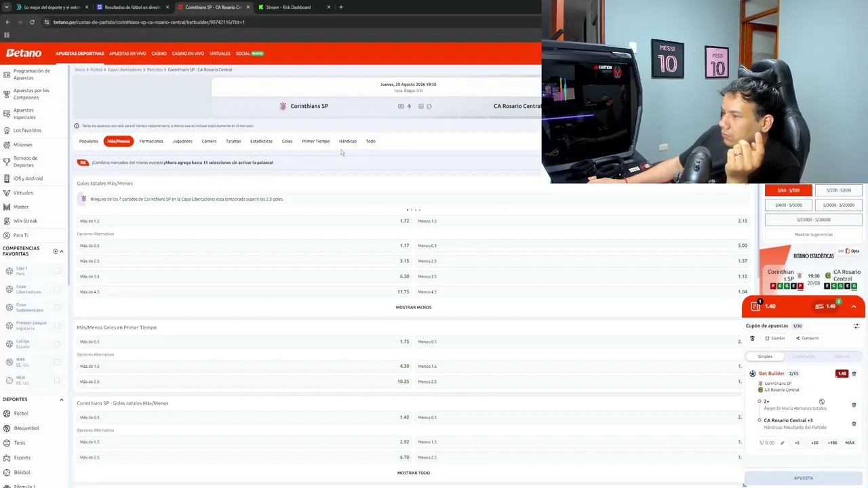Click the Compartir coupon button
868x488 pixels.
pyautogui.click(x=808, y=338)
